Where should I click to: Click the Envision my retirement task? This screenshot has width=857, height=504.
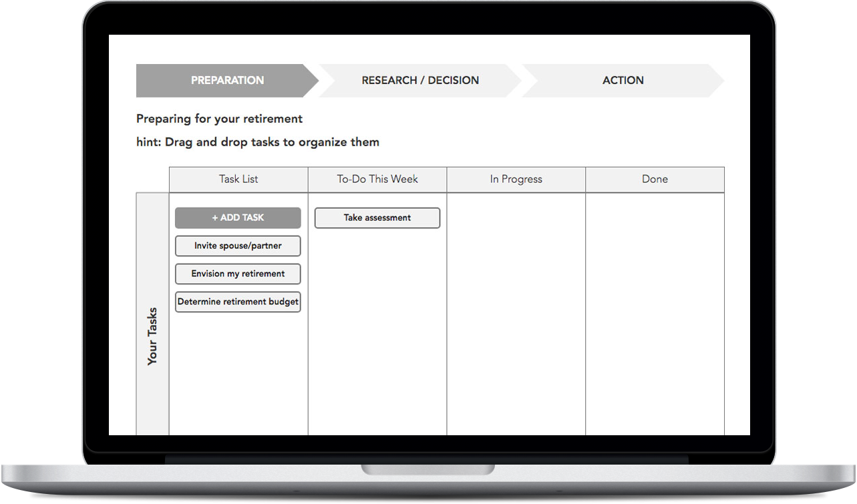[238, 274]
